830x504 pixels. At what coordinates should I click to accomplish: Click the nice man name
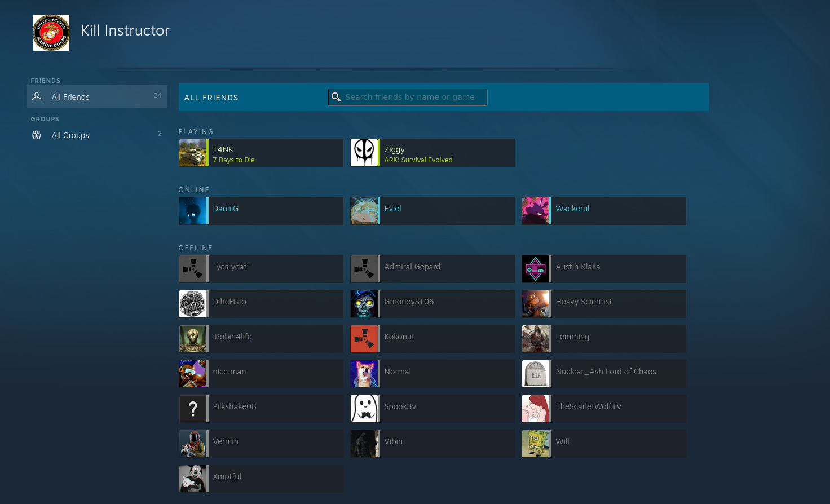[x=229, y=372]
